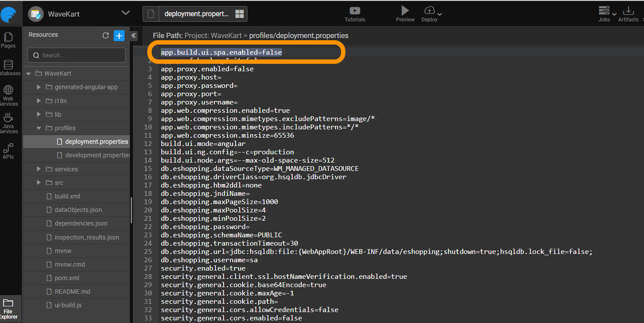Collapse the Resources panel
This screenshot has width=644, height=323.
pyautogui.click(x=134, y=35)
